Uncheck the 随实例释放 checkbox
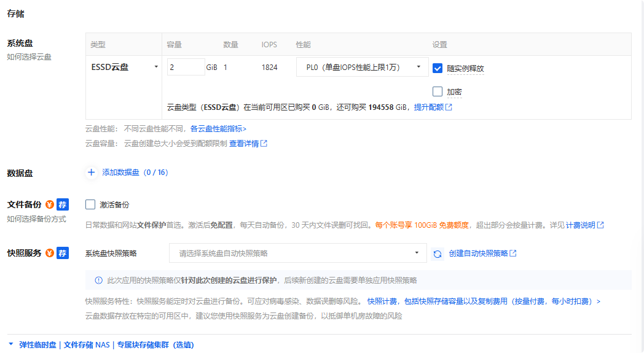This screenshot has height=353, width=644. pos(438,69)
